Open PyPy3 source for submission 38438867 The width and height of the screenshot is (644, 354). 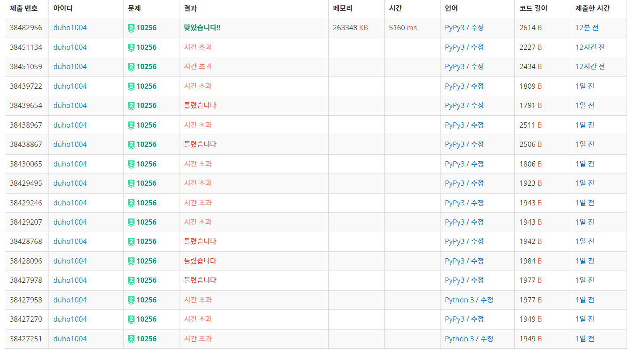455,144
